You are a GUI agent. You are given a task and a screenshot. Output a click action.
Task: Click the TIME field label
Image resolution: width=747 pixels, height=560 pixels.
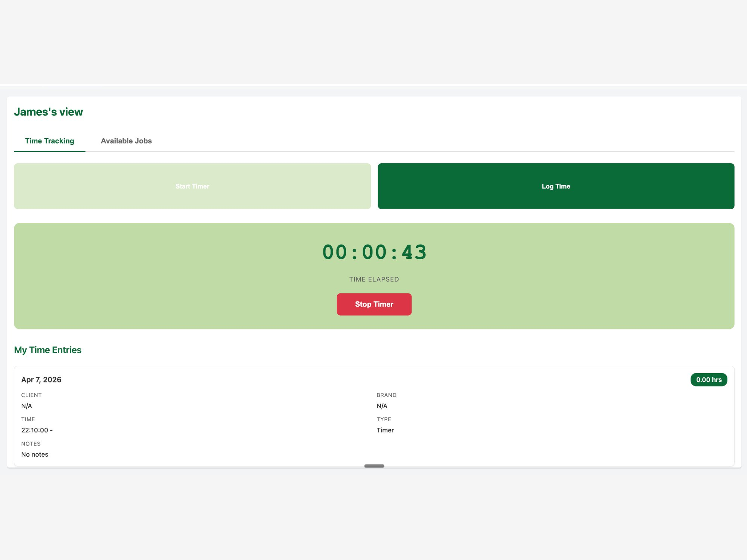coord(28,419)
